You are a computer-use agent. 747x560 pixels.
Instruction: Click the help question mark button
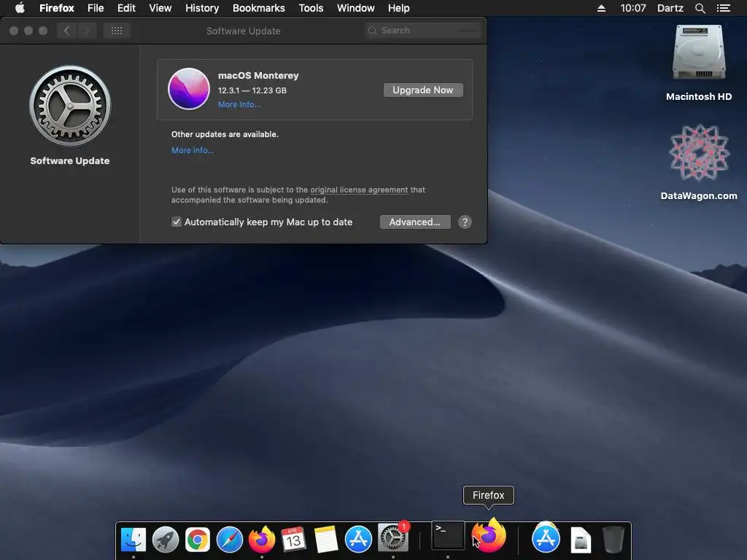[x=465, y=222]
